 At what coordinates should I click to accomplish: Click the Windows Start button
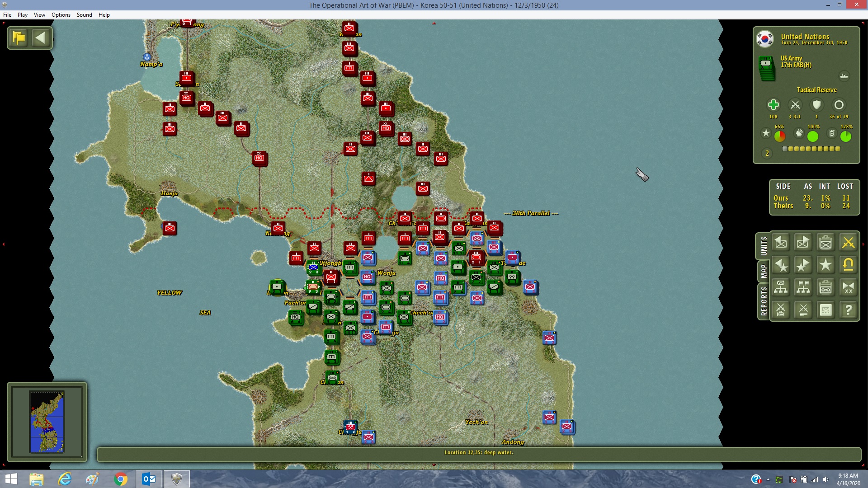pyautogui.click(x=11, y=479)
